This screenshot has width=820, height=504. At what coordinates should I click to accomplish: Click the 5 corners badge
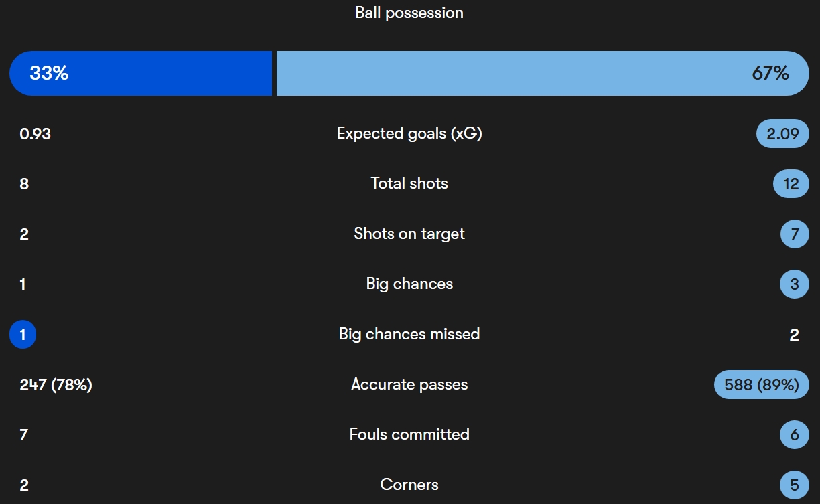(795, 485)
